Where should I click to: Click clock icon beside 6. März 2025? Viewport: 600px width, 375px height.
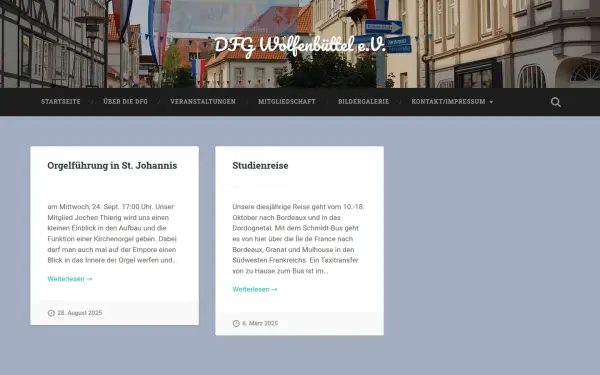236,323
